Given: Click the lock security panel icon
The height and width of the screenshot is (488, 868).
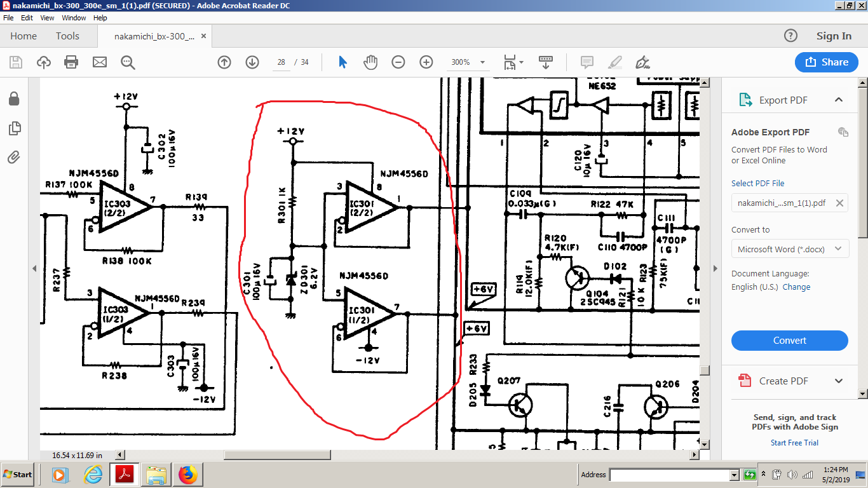Looking at the screenshot, I should (x=14, y=98).
